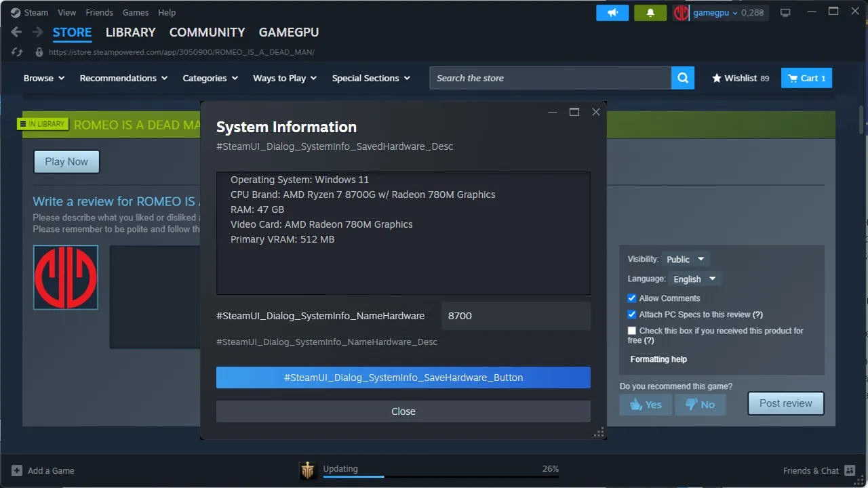Choose No thumbs down recommendation
Screen dimensions: 868x488
point(700,405)
